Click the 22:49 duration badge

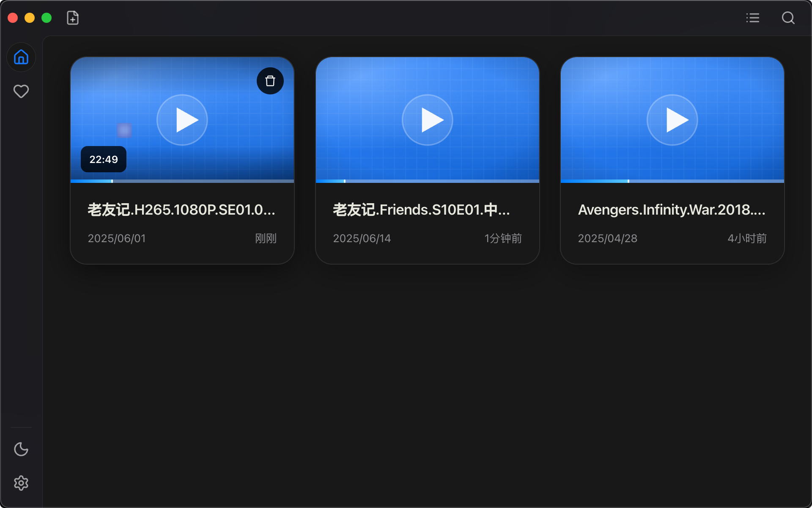104,159
